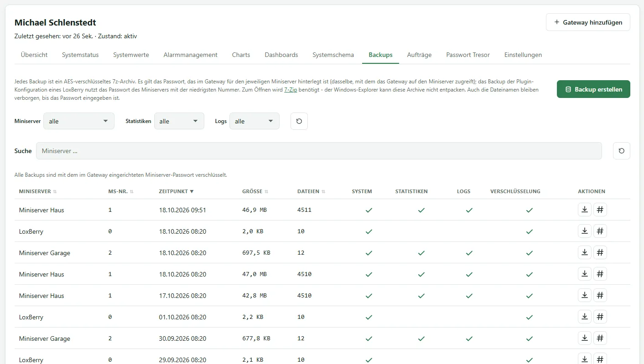The height and width of the screenshot is (364, 644).
Task: Show hash for LoxBerry 18.10.2026 backup
Action: [600, 231]
